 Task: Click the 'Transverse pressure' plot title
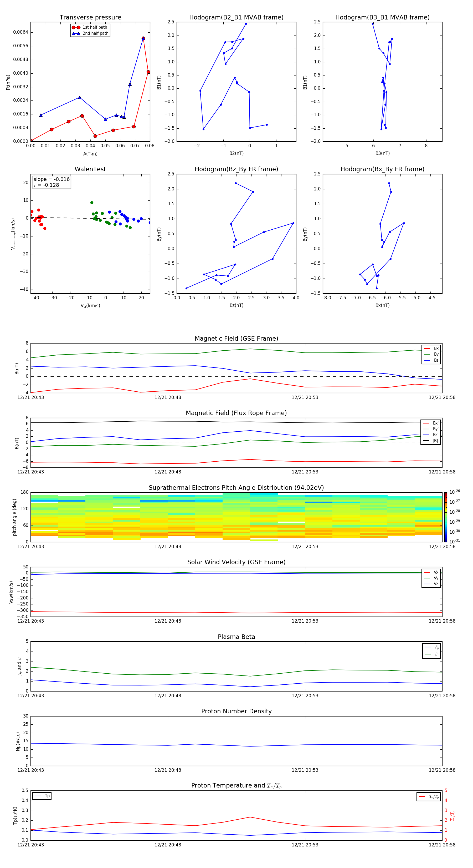coord(90,18)
